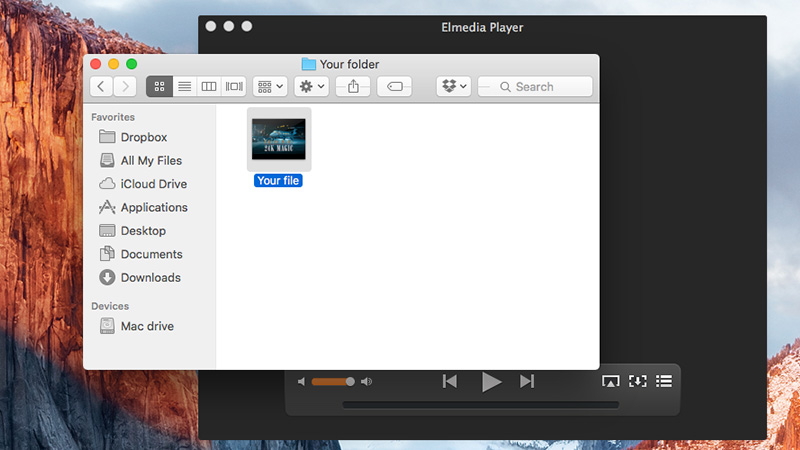Click the Elmedia playback progress bar
The image size is (800, 450).
pyautogui.click(x=481, y=405)
